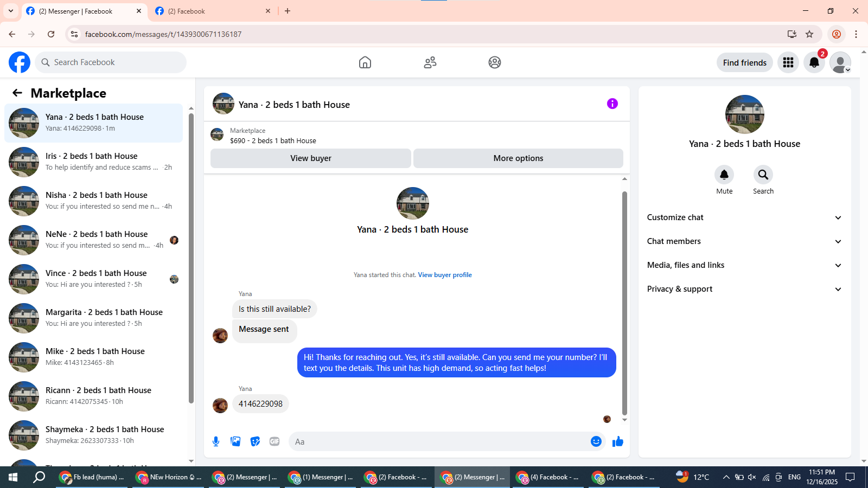Send a thumbs-up like
This screenshot has width=868, height=488.
click(618, 441)
